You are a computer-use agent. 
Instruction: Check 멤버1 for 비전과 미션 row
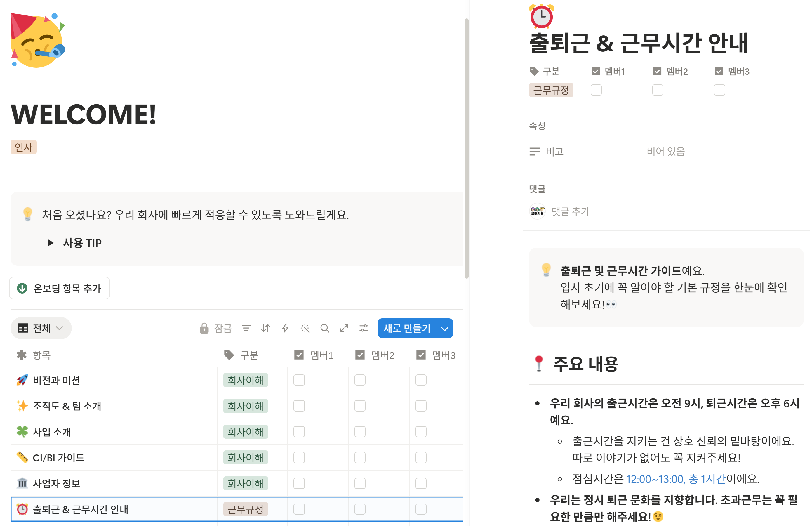tap(299, 380)
